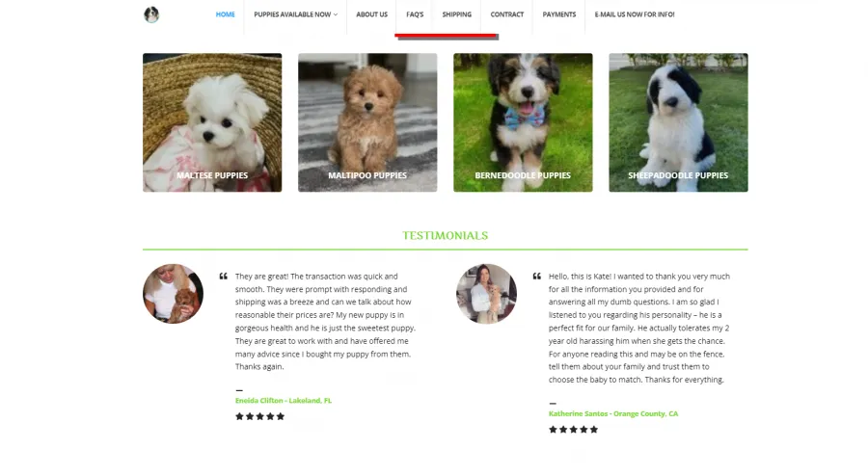Open the Contract page
The width and height of the screenshot is (868, 476).
506,14
